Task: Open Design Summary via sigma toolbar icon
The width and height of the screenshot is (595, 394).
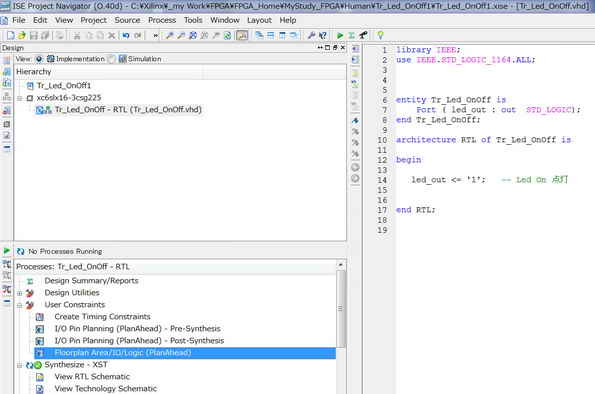Action: pyautogui.click(x=351, y=36)
